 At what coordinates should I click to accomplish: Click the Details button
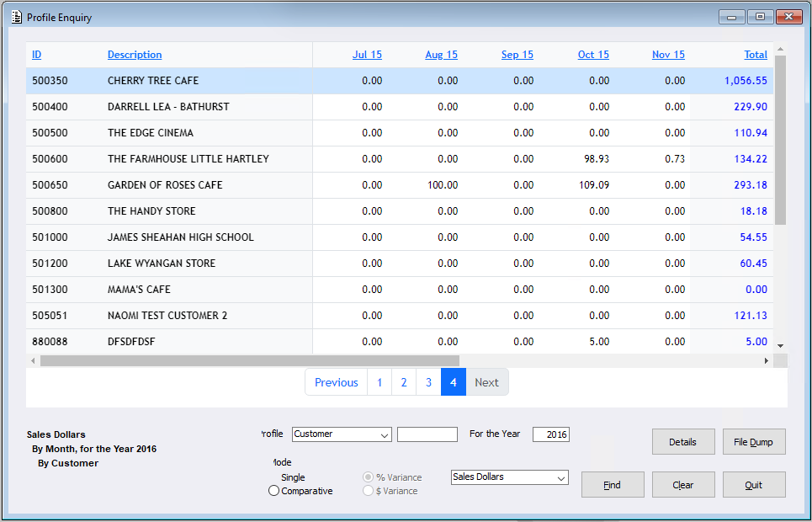pyautogui.click(x=683, y=442)
